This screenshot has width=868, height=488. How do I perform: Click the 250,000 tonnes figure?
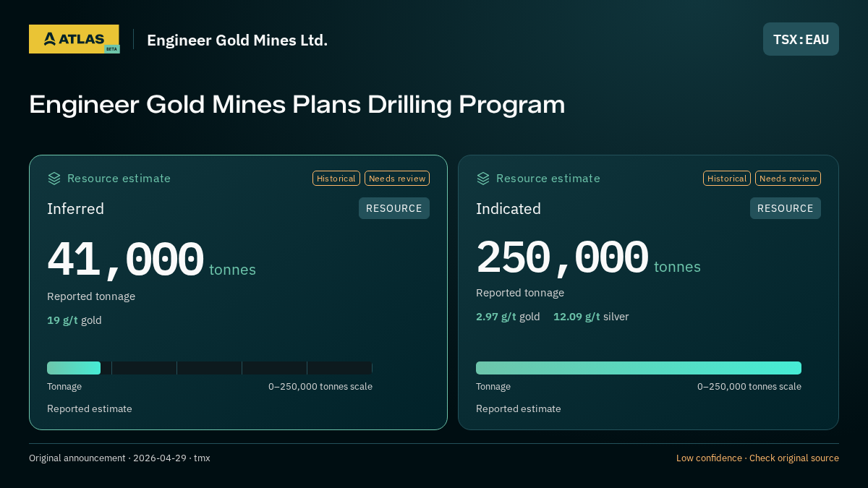click(588, 258)
